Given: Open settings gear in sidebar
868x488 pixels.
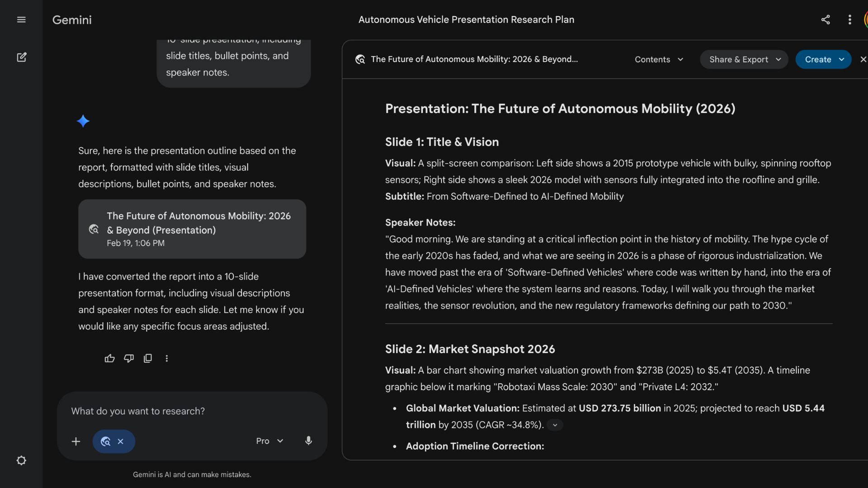Looking at the screenshot, I should (21, 460).
